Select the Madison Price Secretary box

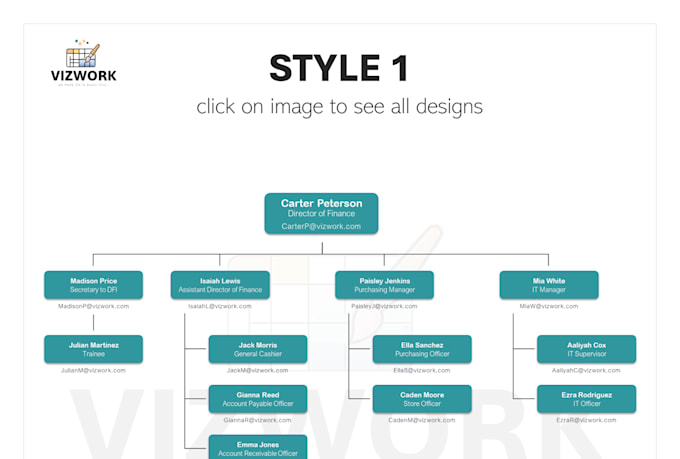pyautogui.click(x=94, y=285)
